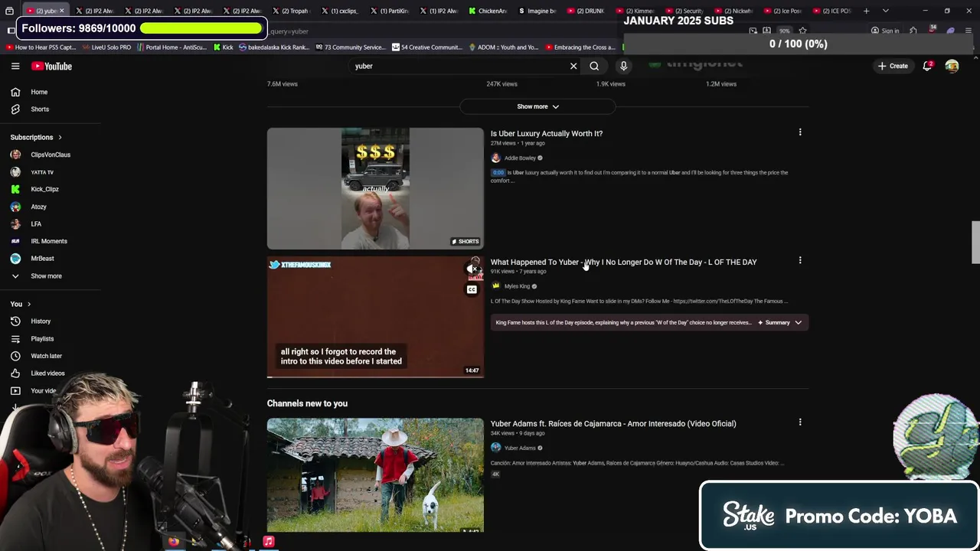Switch to the DRUNK browser tab
980x551 pixels.
(x=586, y=11)
